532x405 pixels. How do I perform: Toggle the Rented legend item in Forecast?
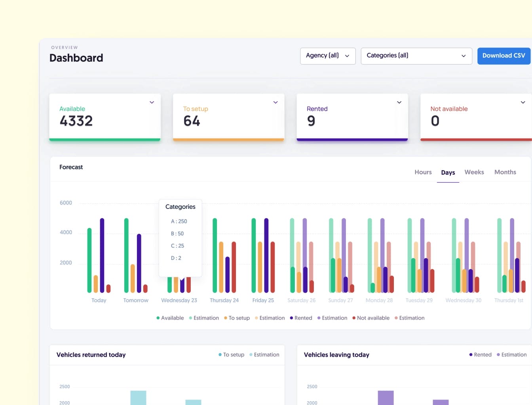click(x=301, y=318)
